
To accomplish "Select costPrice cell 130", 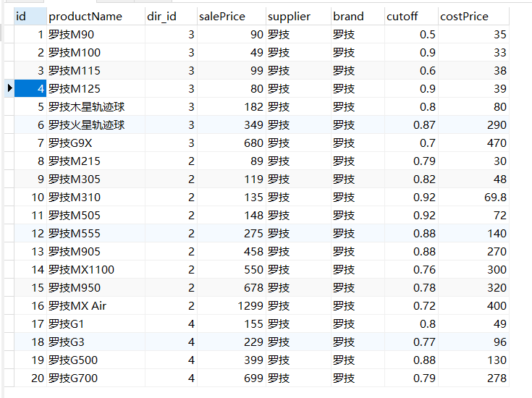I will tap(473, 360).
